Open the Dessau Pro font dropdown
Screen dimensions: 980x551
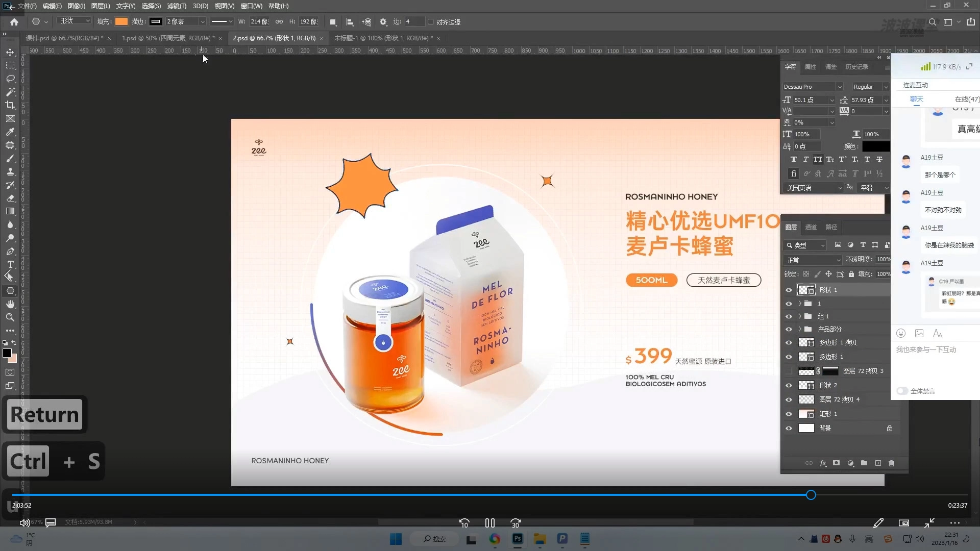tap(839, 87)
